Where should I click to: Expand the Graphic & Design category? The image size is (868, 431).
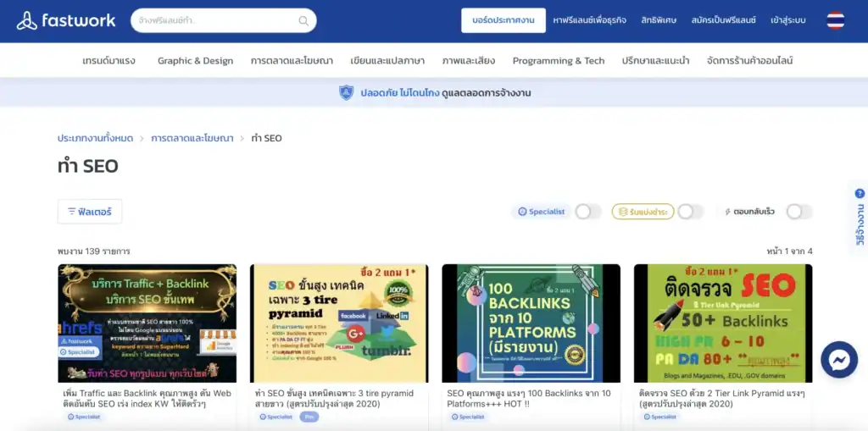pos(195,61)
